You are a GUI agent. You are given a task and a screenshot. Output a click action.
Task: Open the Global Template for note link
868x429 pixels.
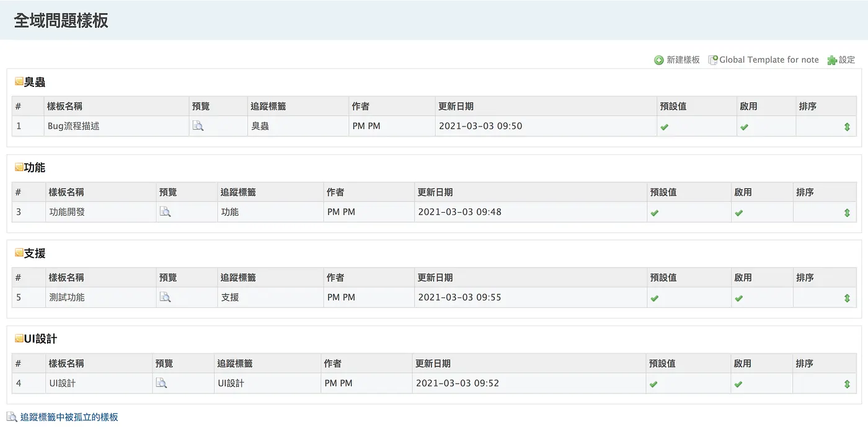(769, 60)
